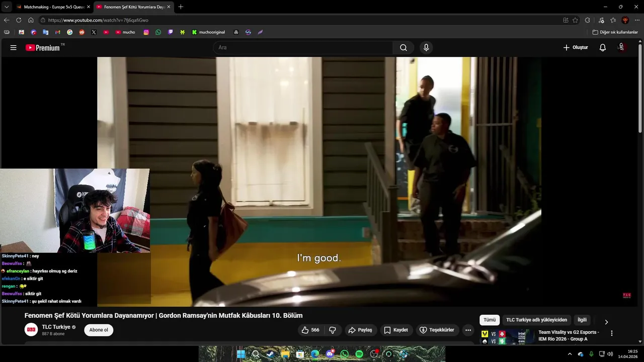
Task: Open muchooriginal Kick bookmark
Action: (x=208, y=32)
